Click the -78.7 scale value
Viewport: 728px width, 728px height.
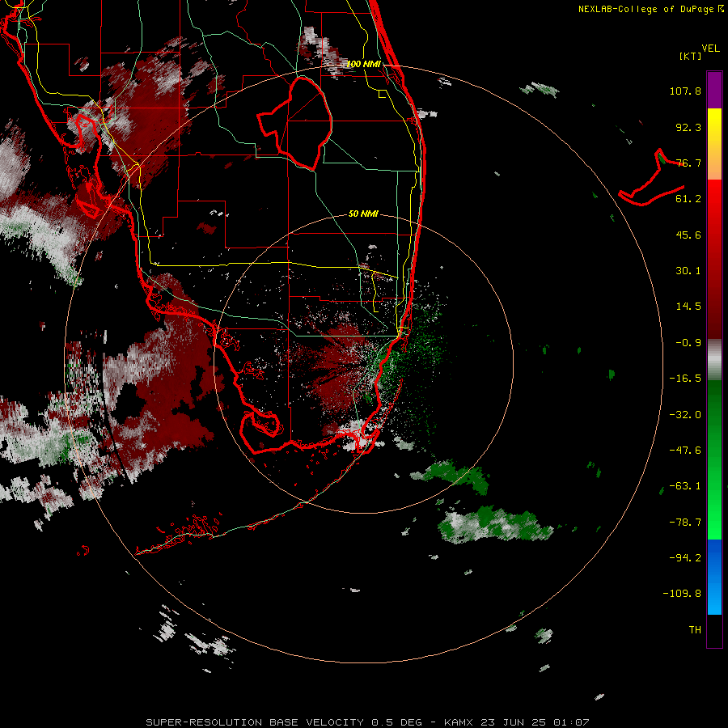click(685, 523)
